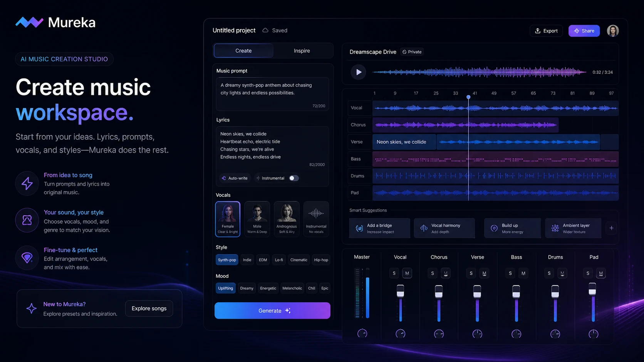Image resolution: width=644 pixels, height=362 pixels.
Task: Select the Epic mood chip
Action: [325, 288]
